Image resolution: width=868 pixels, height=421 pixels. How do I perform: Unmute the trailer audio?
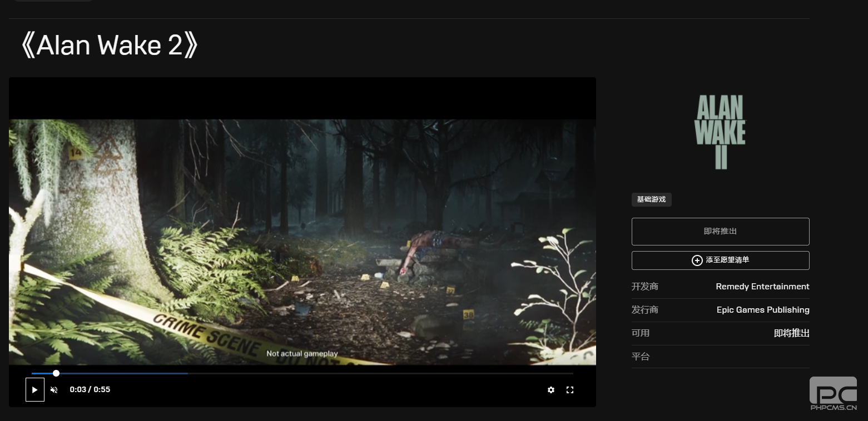click(x=54, y=390)
